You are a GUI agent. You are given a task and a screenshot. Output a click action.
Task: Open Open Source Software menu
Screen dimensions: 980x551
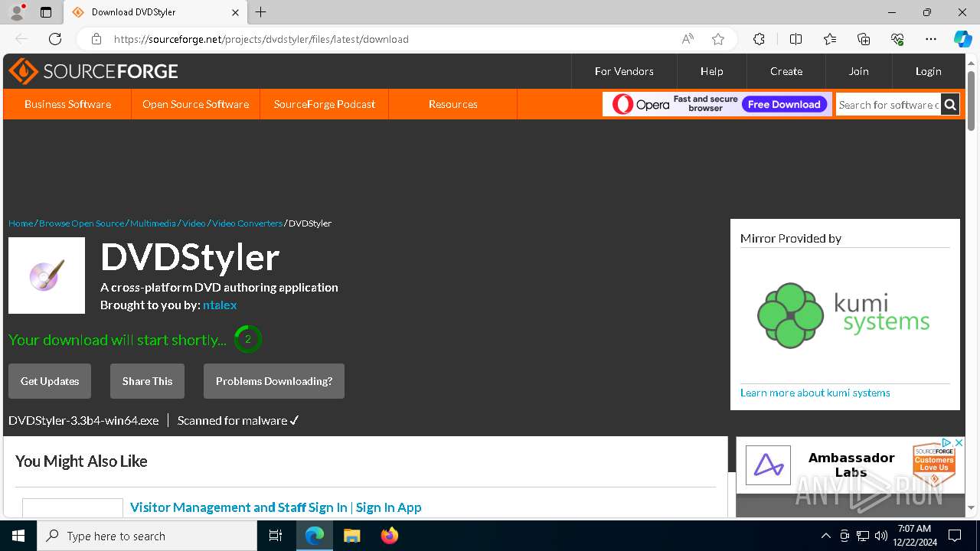click(x=195, y=104)
